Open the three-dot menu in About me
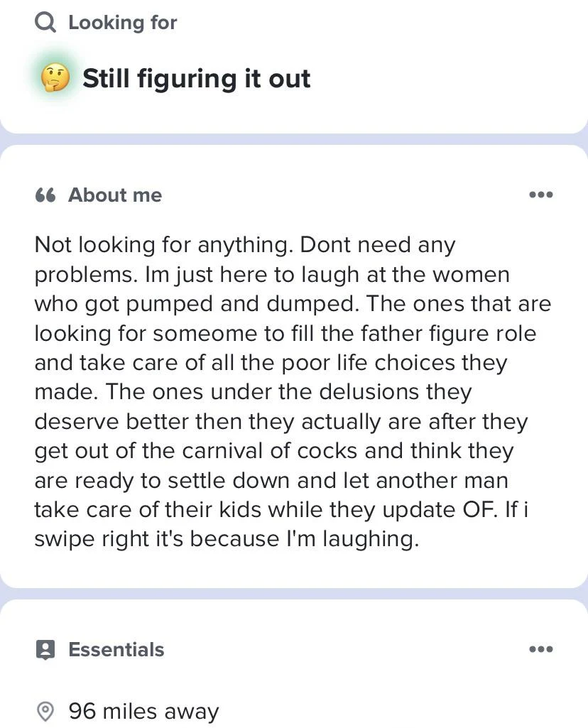This screenshot has width=588, height=728. [x=541, y=195]
